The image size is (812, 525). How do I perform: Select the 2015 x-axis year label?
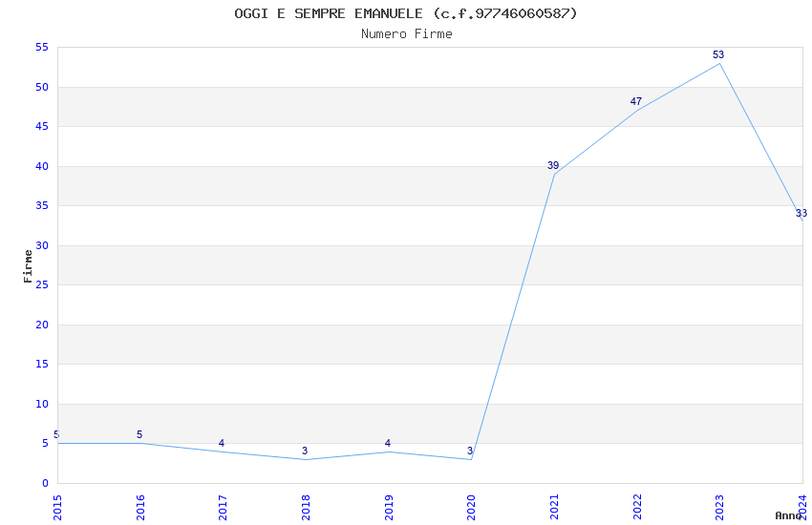[57, 508]
